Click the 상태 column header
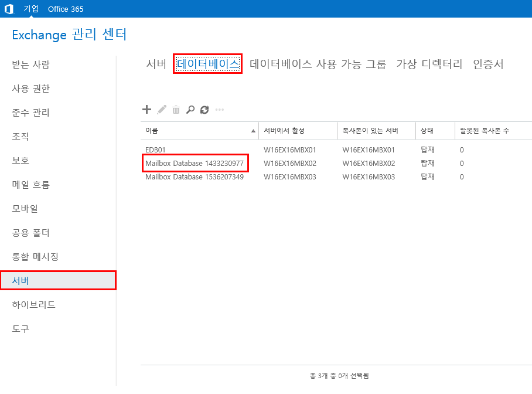 click(435, 131)
